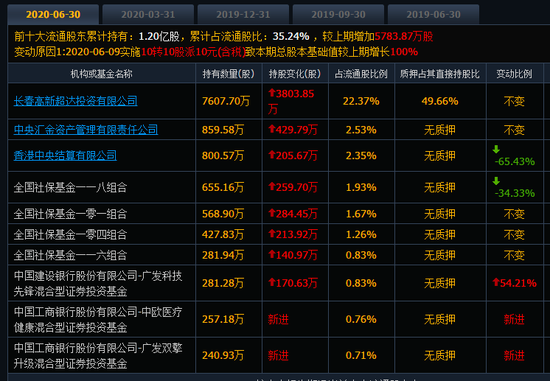Select the 1.93% ratio cell

361,187
